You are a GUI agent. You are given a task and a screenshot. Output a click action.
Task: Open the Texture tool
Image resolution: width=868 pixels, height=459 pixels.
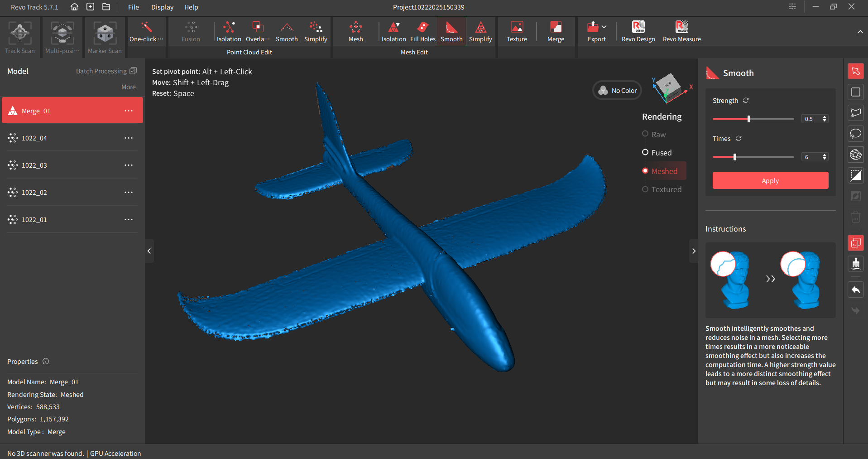pos(517,31)
